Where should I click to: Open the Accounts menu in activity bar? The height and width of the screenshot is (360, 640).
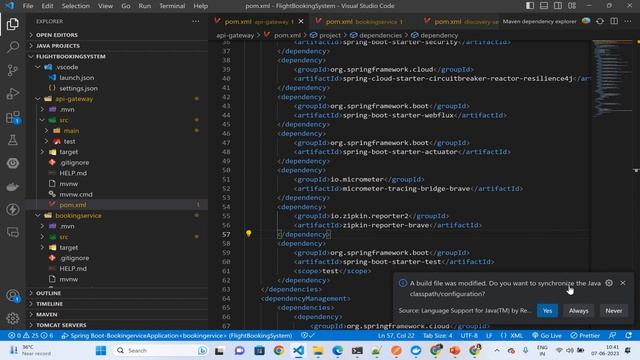pos(13,296)
